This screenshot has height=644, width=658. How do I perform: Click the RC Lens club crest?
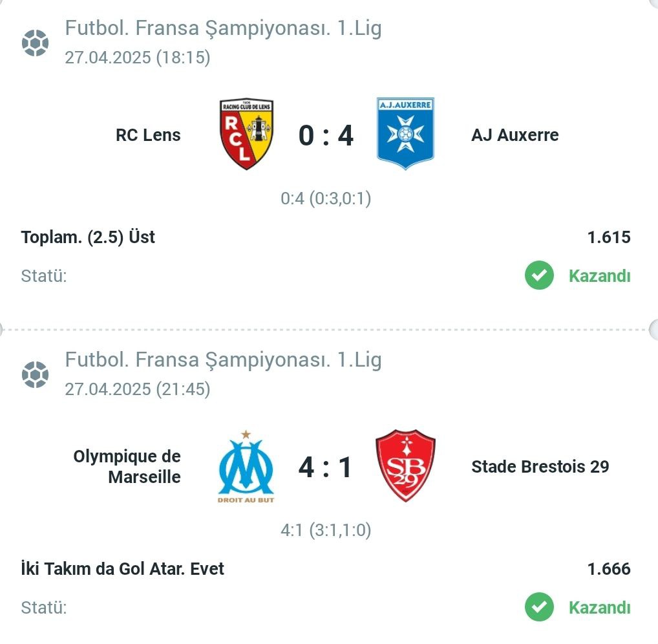pyautogui.click(x=247, y=134)
